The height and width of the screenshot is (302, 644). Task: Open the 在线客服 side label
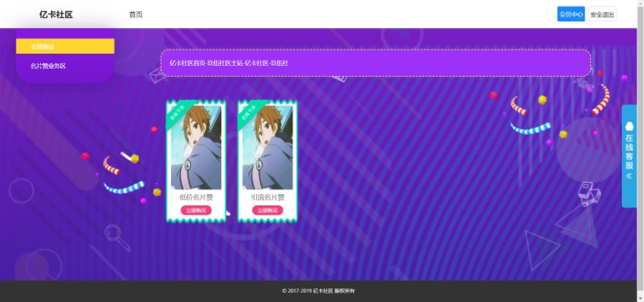click(x=629, y=152)
